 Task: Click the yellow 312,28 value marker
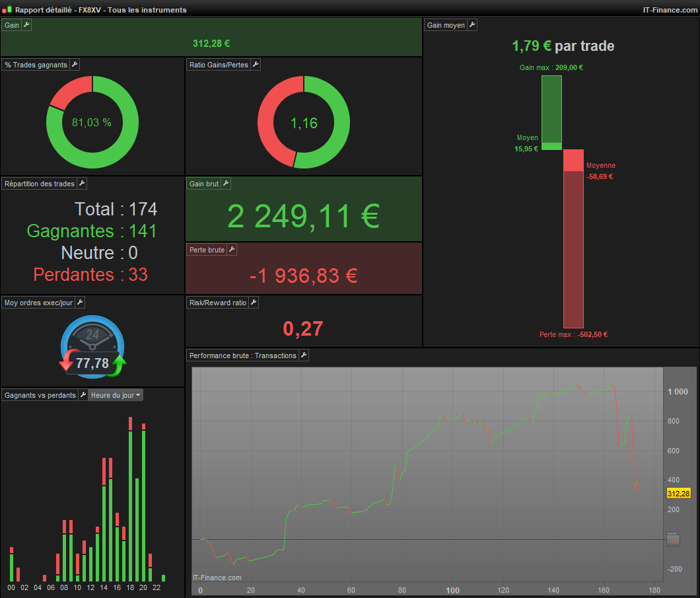coord(679,494)
